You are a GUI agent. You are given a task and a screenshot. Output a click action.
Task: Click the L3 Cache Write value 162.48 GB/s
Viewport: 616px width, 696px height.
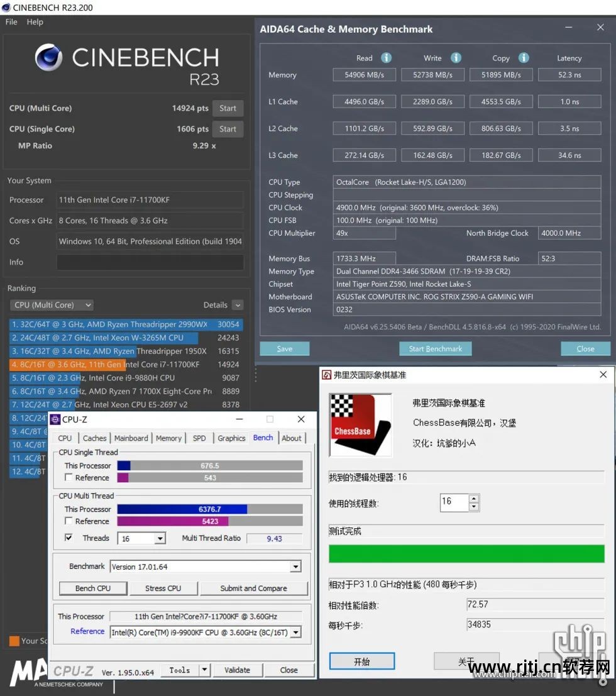[432, 155]
